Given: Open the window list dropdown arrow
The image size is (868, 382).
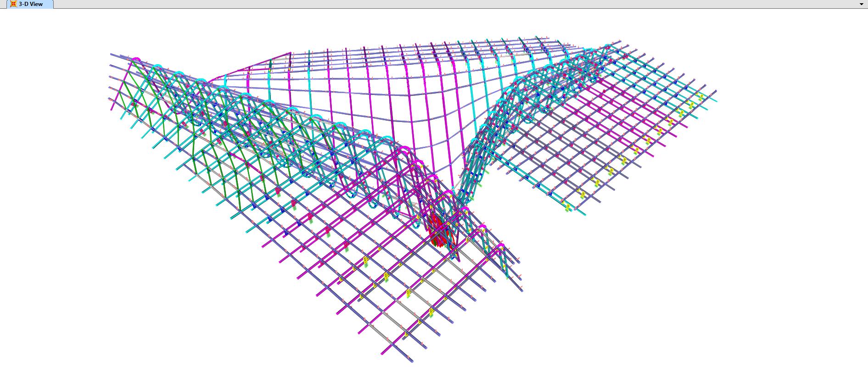Looking at the screenshot, I should click(x=861, y=4).
